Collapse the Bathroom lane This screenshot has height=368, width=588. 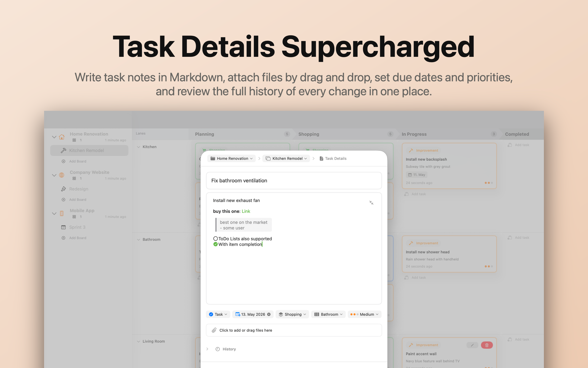click(138, 239)
